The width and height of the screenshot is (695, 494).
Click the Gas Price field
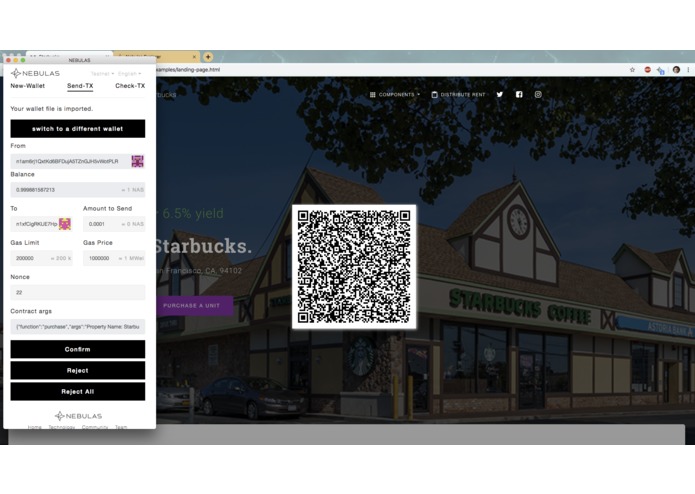click(x=114, y=258)
